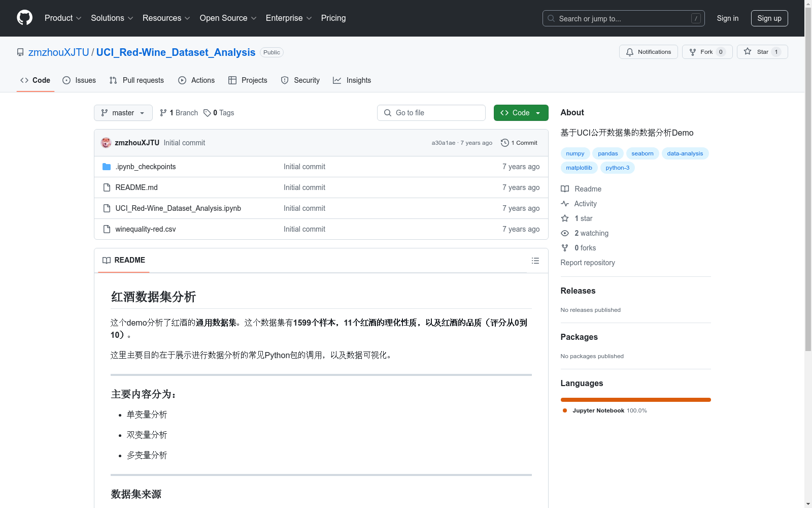Image resolution: width=812 pixels, height=508 pixels.
Task: Switch to the Issues tab
Action: (79, 80)
